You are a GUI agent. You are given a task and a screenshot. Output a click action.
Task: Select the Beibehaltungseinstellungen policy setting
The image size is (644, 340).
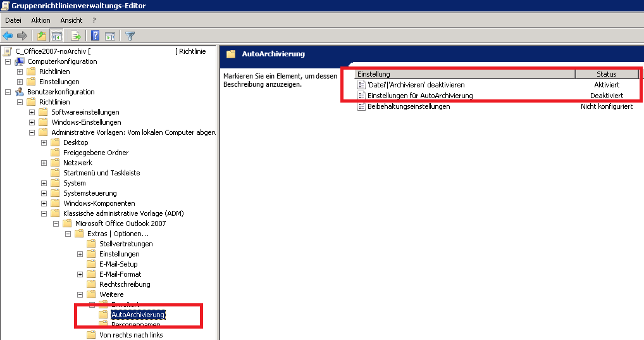pyautogui.click(x=409, y=106)
